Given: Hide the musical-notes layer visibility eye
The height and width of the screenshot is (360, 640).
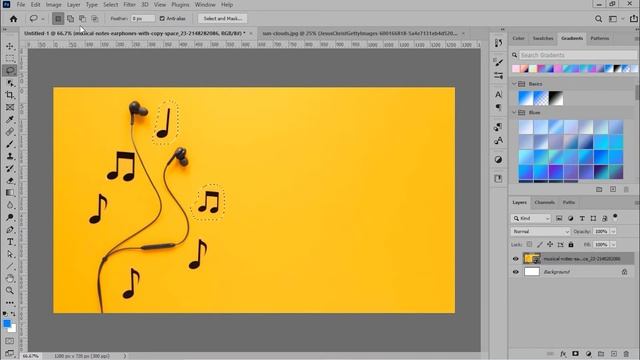Looking at the screenshot, I should coord(516,259).
